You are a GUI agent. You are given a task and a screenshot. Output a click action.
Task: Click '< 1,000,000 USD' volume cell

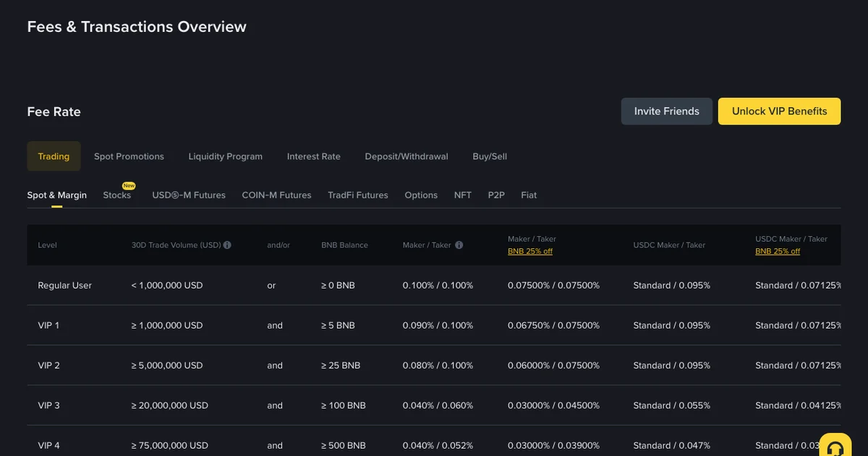pyautogui.click(x=167, y=286)
